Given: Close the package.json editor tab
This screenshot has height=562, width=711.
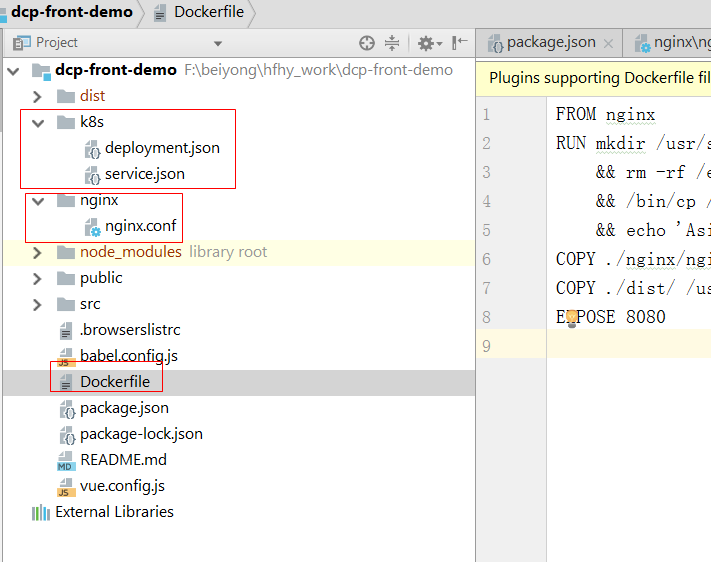Looking at the screenshot, I should pos(608,44).
